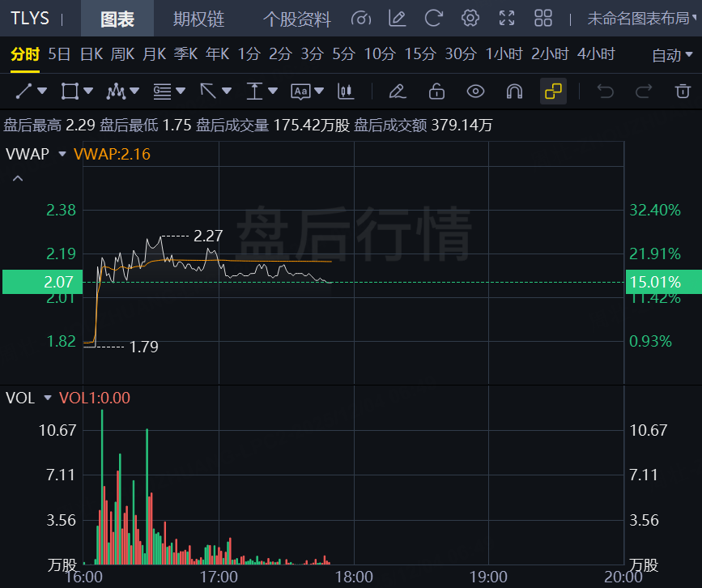Viewport: 702px width, 588px height.
Task: Expand the rectangle tool dropdown arrow
Action: point(88,92)
